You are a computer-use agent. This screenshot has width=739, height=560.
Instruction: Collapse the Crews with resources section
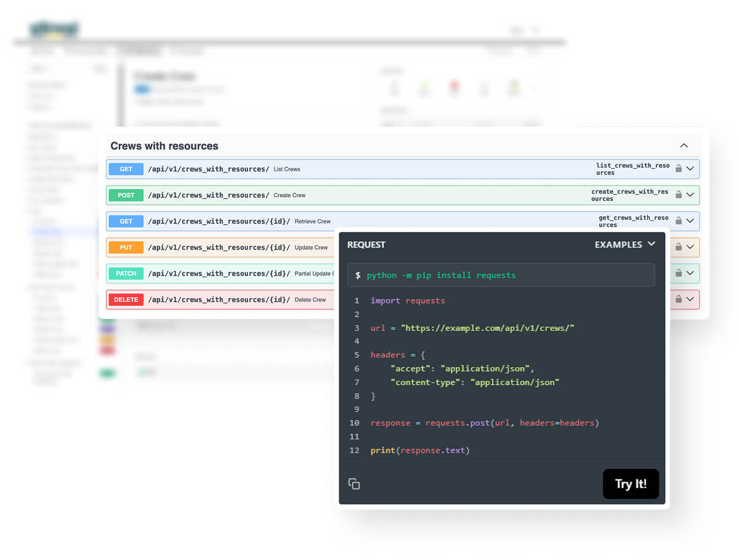click(684, 145)
